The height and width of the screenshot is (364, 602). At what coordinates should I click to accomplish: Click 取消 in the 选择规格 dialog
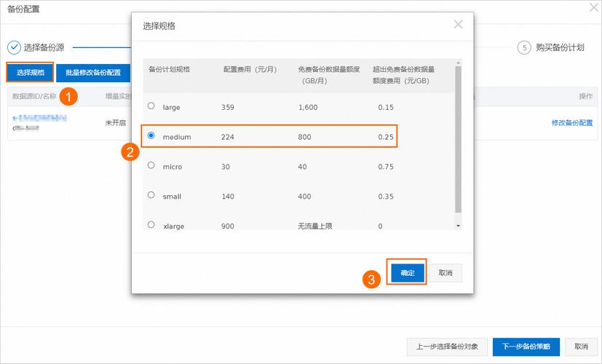coord(445,272)
